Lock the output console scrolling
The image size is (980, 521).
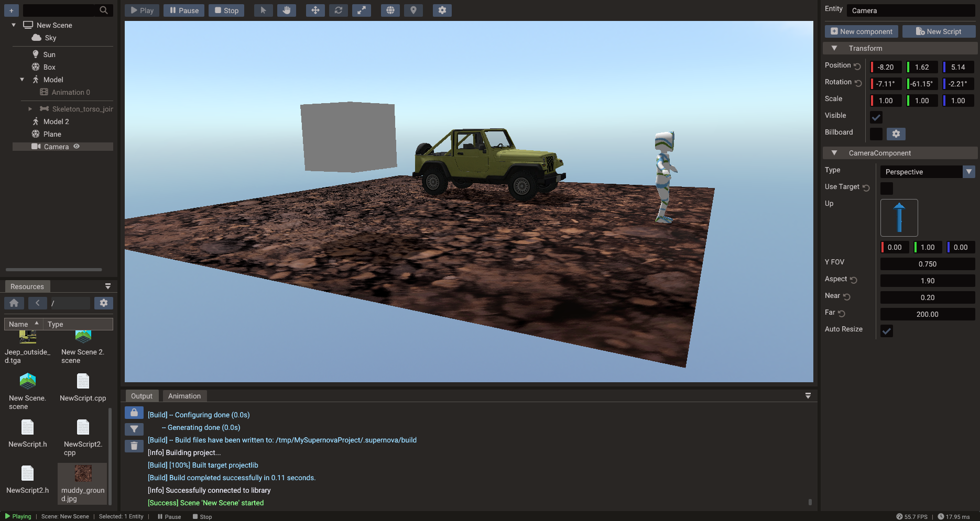pos(134,413)
